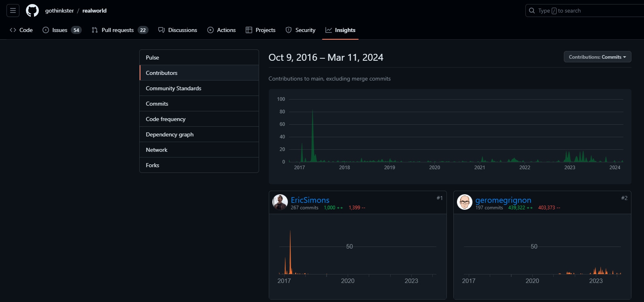
Task: Click the EricSimons avatar thumbnail
Action: 280,202
